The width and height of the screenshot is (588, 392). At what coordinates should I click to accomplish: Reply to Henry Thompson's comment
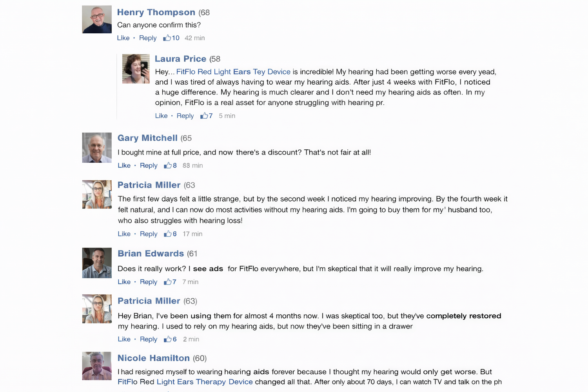[148, 38]
